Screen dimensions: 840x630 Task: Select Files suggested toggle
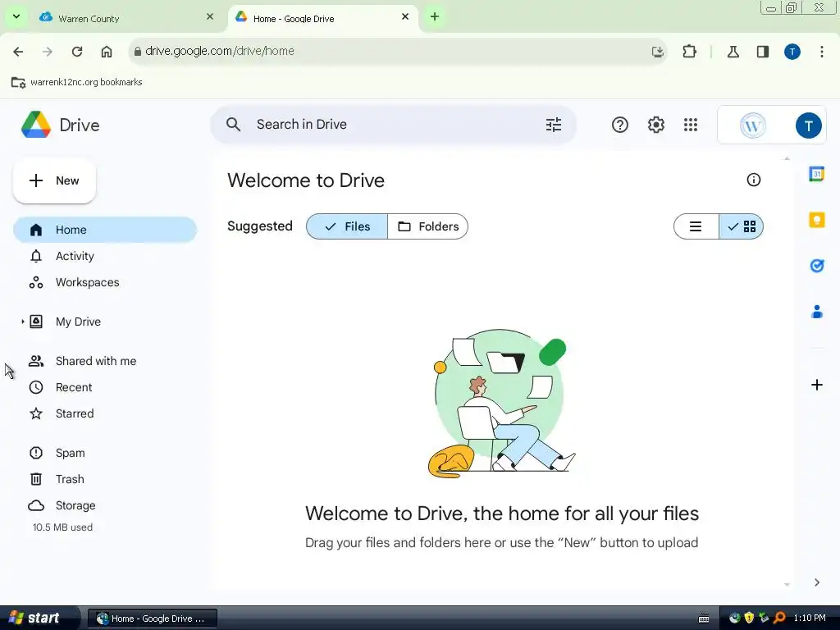(x=347, y=226)
